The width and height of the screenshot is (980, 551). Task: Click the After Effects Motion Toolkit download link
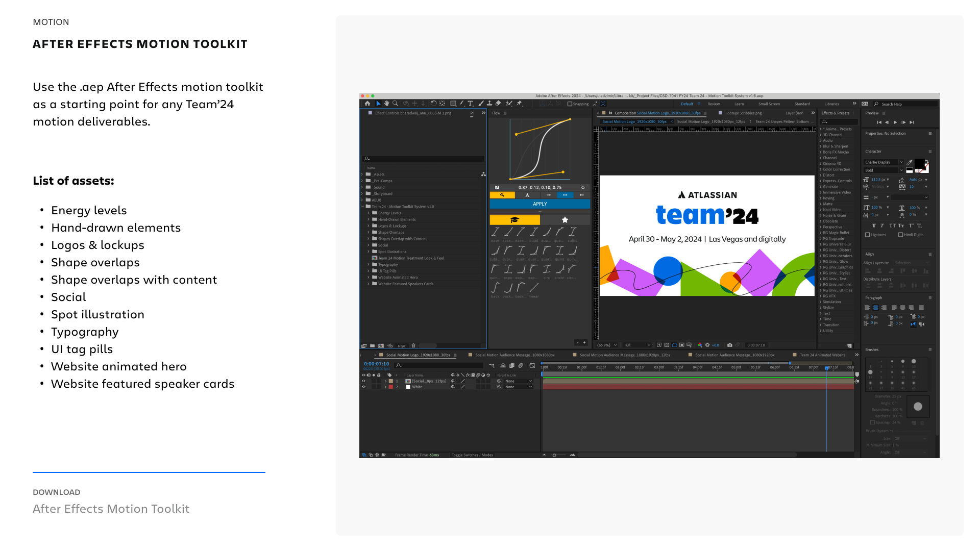click(x=111, y=509)
